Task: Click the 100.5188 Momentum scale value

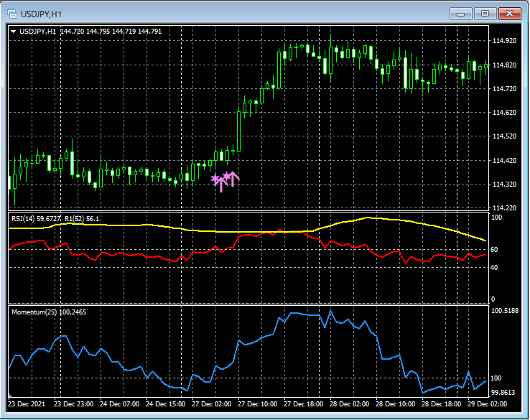Action: (506, 311)
